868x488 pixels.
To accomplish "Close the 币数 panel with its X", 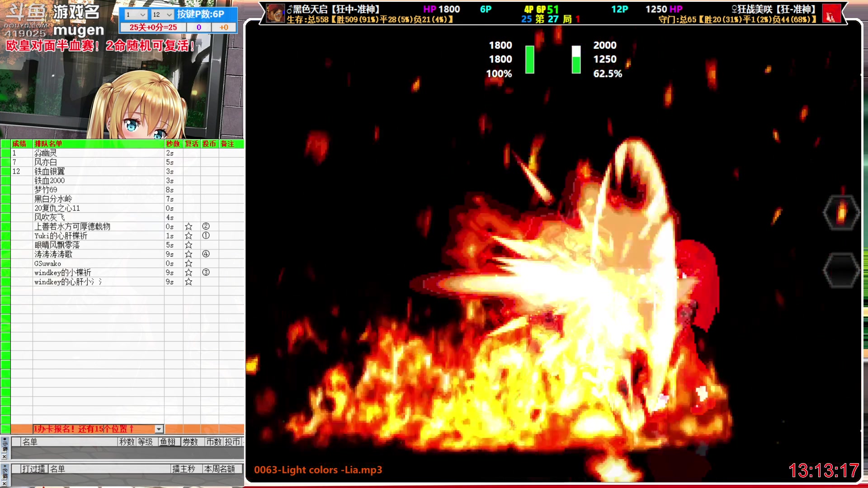I will pyautogui.click(x=4, y=457).
